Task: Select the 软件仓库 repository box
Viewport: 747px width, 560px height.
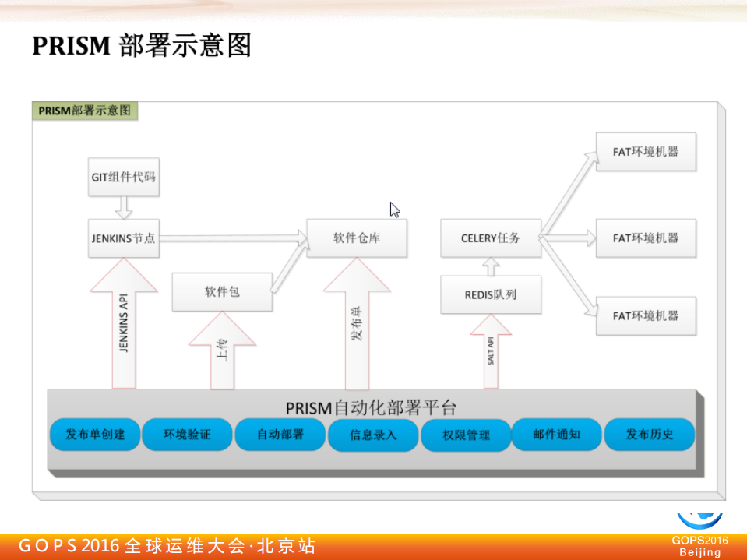Action: [358, 238]
